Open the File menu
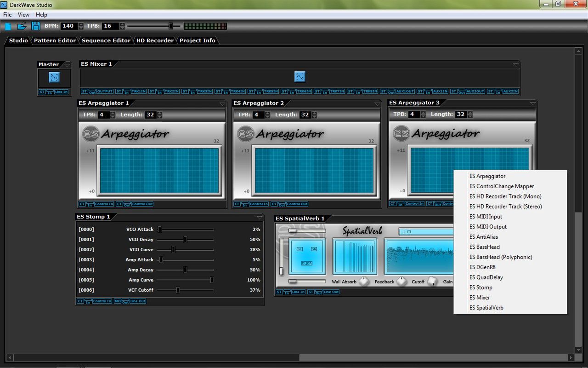The width and height of the screenshot is (588, 368). click(x=7, y=15)
